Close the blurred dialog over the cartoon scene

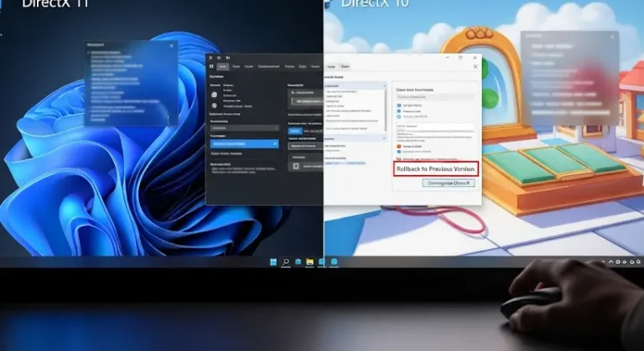612,38
